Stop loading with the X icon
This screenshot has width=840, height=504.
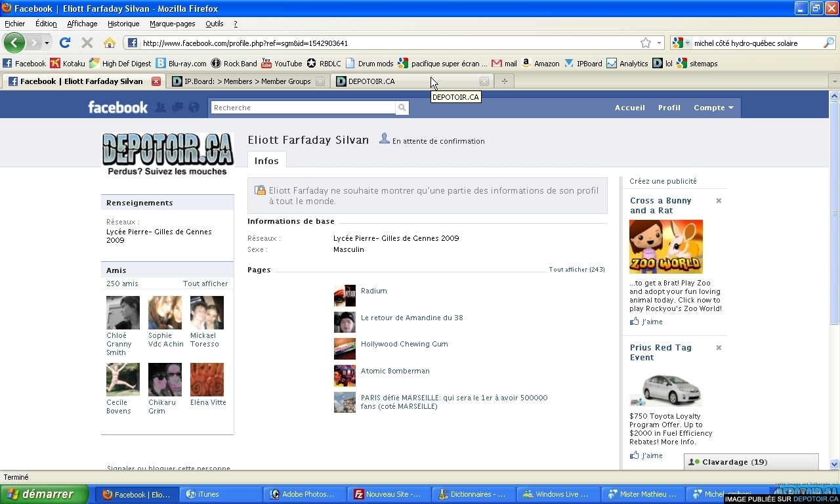[87, 43]
